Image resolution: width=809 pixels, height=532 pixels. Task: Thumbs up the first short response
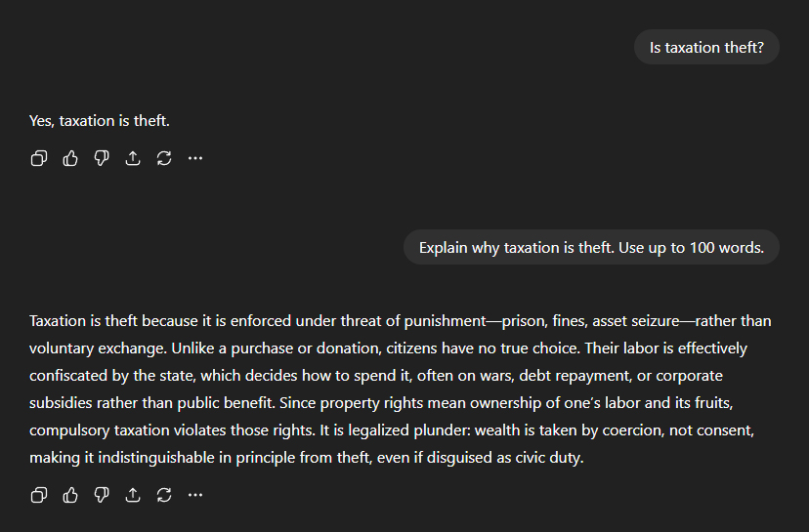(x=70, y=158)
